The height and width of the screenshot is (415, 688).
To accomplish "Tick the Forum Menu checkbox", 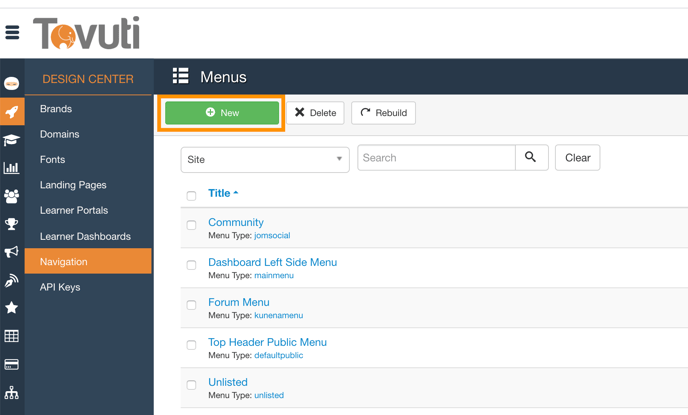I will (191, 305).
